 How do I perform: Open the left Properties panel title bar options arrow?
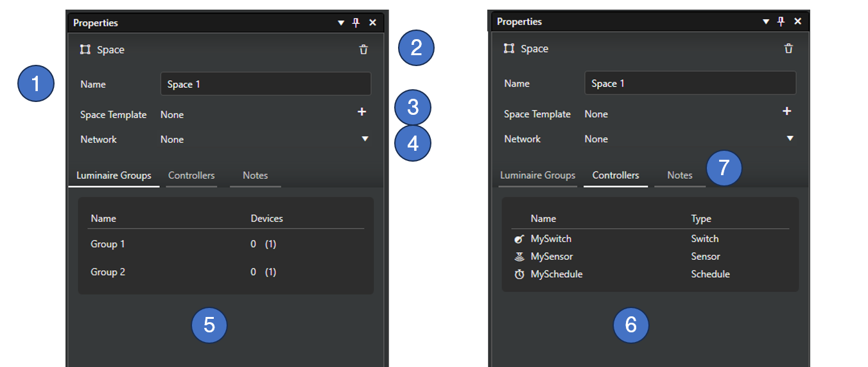(x=342, y=23)
